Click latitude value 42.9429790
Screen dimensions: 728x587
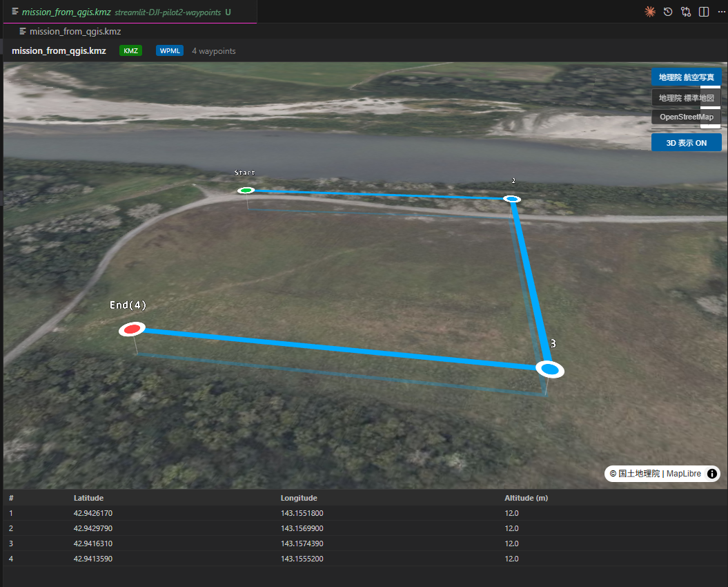(93, 528)
